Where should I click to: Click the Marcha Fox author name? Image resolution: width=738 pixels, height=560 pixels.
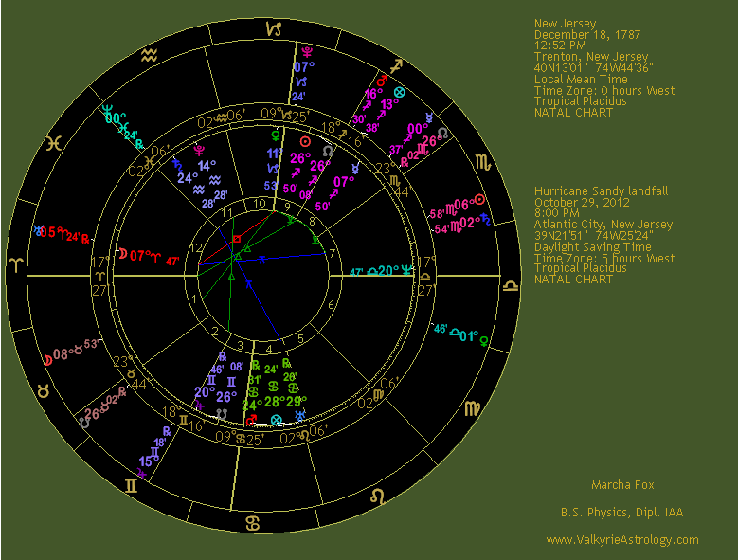[621, 485]
